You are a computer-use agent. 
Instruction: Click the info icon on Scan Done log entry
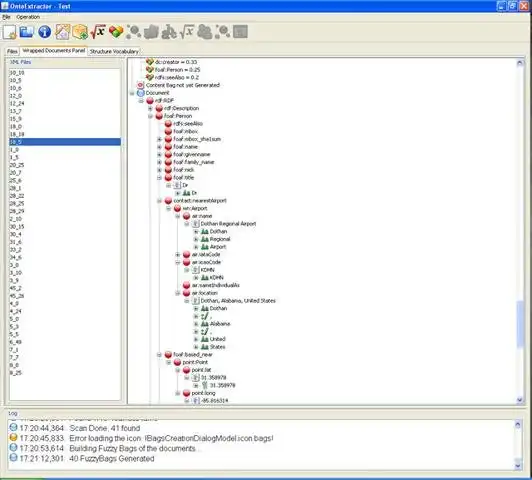(13, 427)
